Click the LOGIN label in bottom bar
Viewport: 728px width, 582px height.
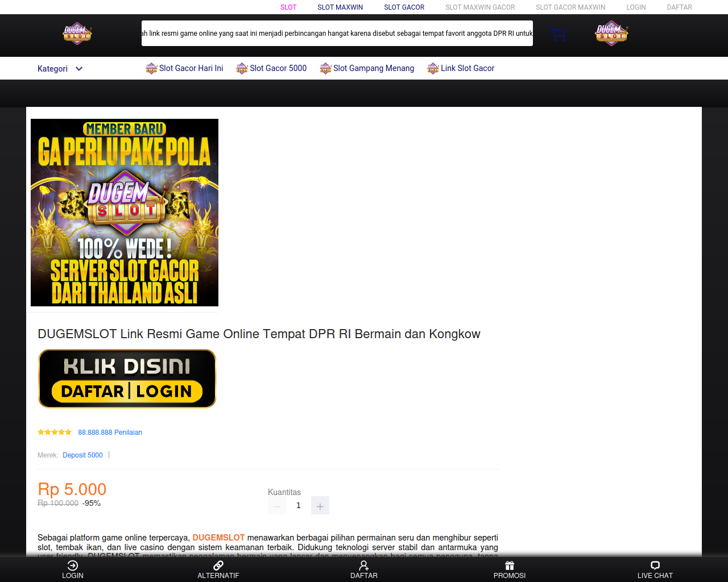[73, 576]
